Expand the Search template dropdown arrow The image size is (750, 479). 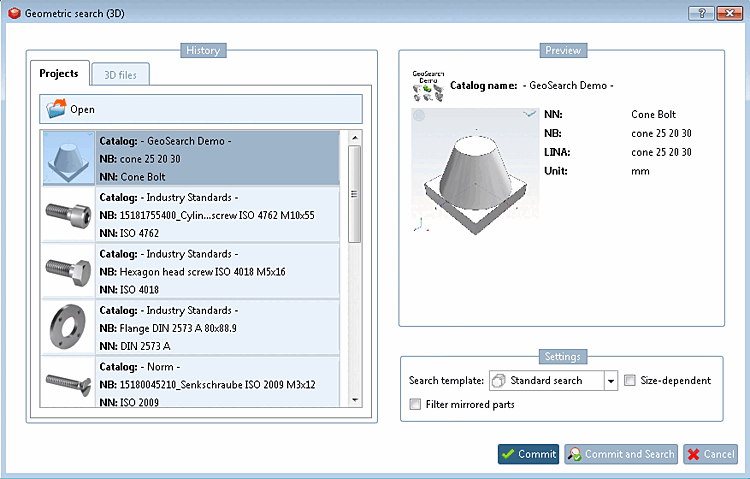click(611, 381)
